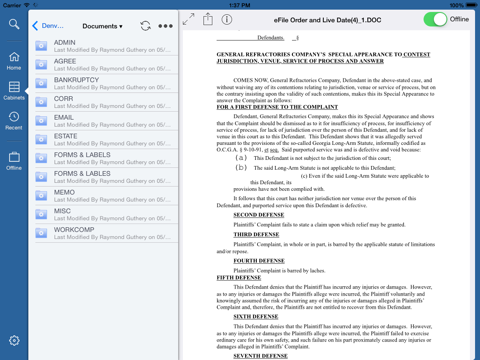This screenshot has height=360, width=480.
Task: Share the document using the share icon
Action: (x=208, y=19)
